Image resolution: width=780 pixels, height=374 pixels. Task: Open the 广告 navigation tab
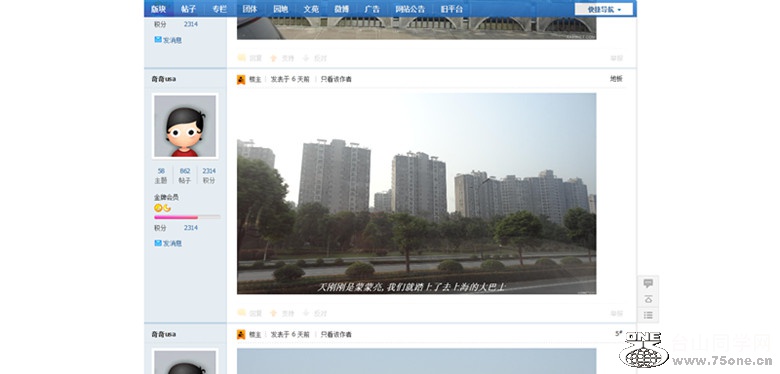pyautogui.click(x=372, y=9)
